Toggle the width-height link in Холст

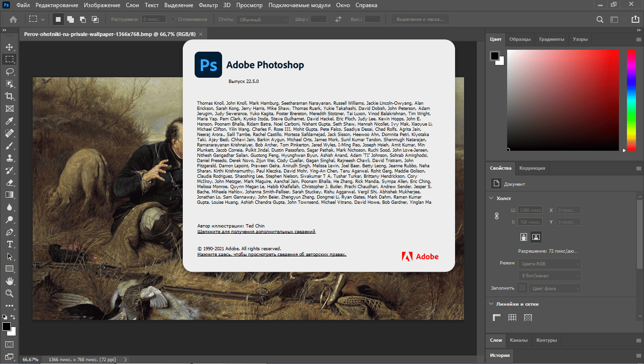(x=497, y=216)
